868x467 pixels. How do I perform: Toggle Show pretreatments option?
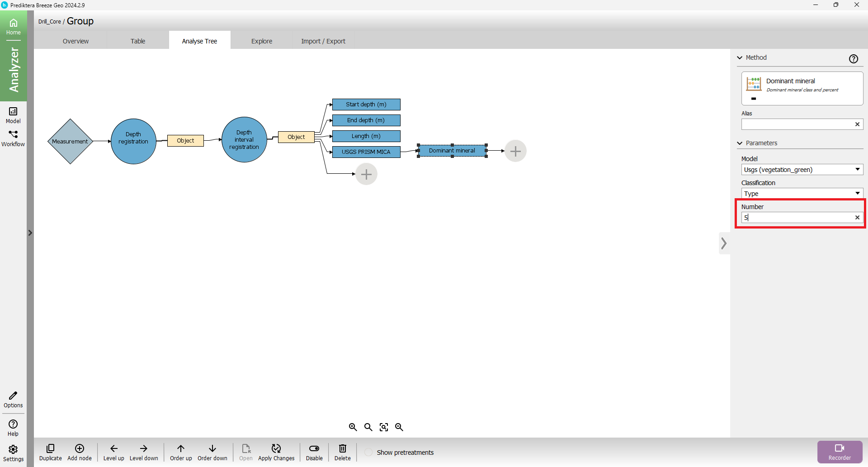coord(369,453)
